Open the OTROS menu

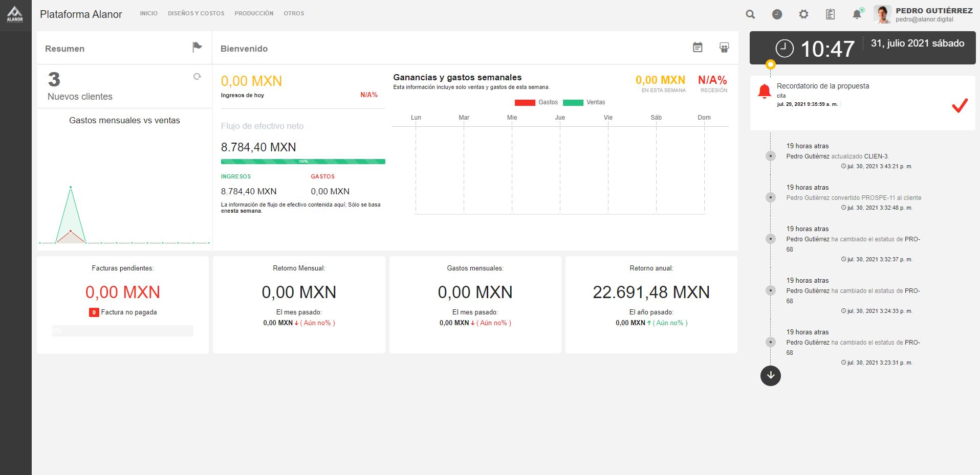[294, 13]
